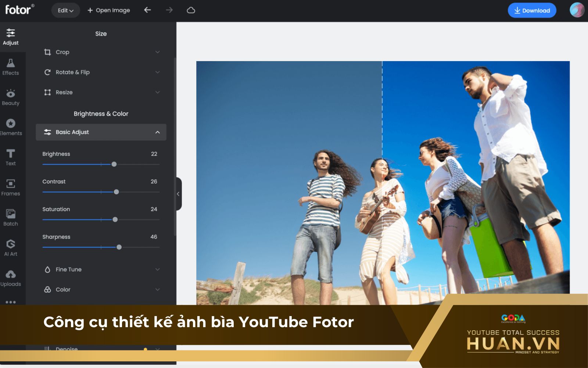
Task: Open the user profile avatar
Action: (577, 10)
